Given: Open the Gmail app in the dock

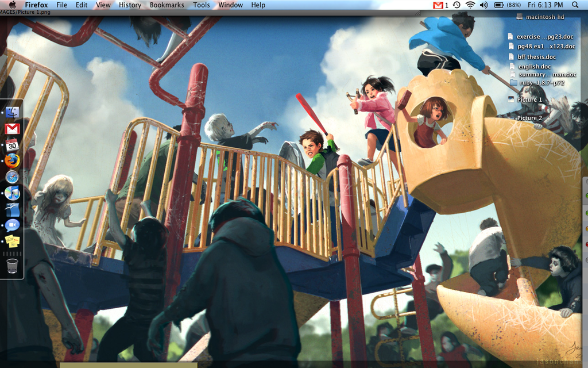Looking at the screenshot, I should click(12, 129).
